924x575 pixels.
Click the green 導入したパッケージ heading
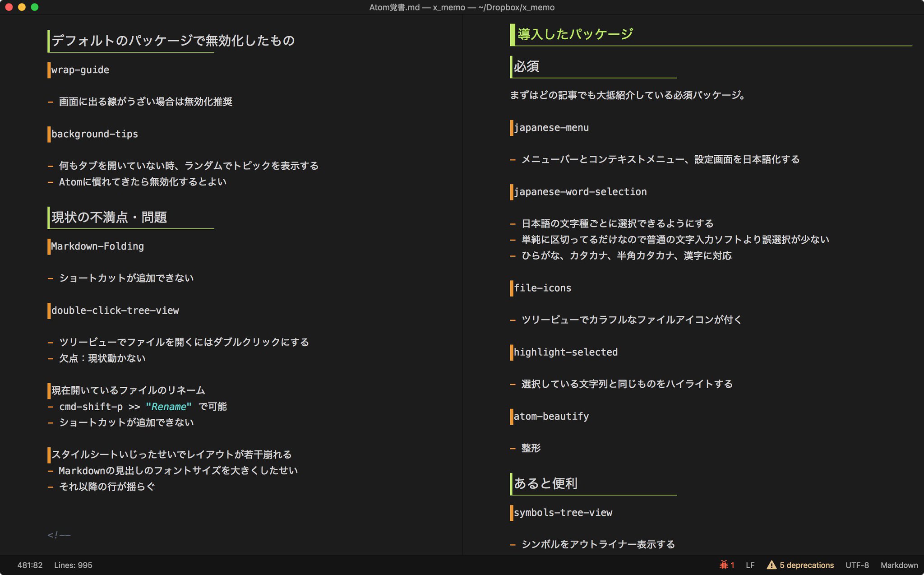[575, 34]
